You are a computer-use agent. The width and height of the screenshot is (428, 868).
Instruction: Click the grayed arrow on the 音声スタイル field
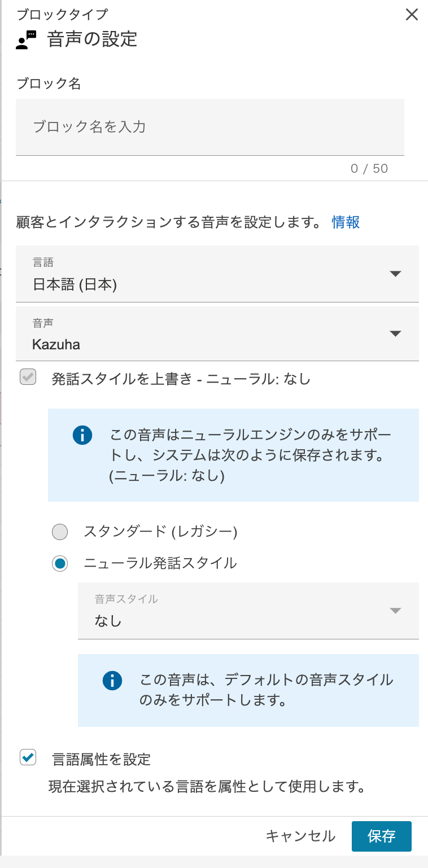pyautogui.click(x=396, y=611)
